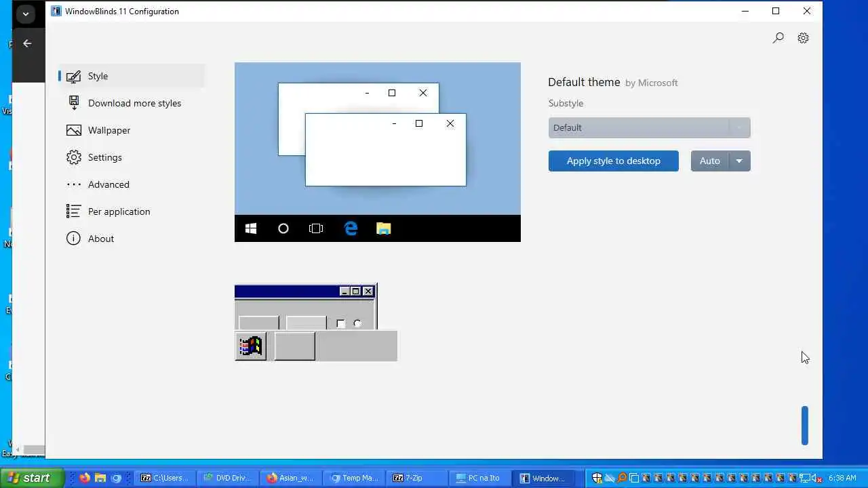Screen dimensions: 868x488
Task: Click the Settings gear icon in the sidebar
Action: click(73, 157)
